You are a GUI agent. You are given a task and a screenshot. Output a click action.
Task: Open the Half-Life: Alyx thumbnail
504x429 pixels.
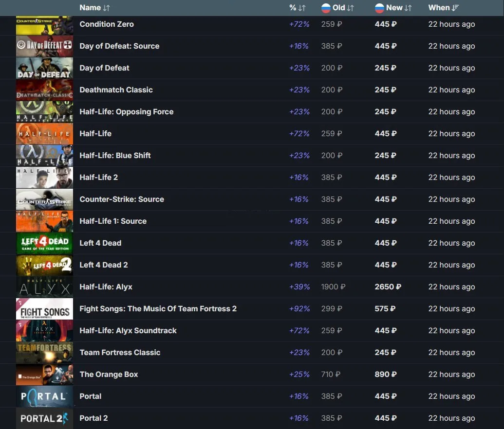45,287
